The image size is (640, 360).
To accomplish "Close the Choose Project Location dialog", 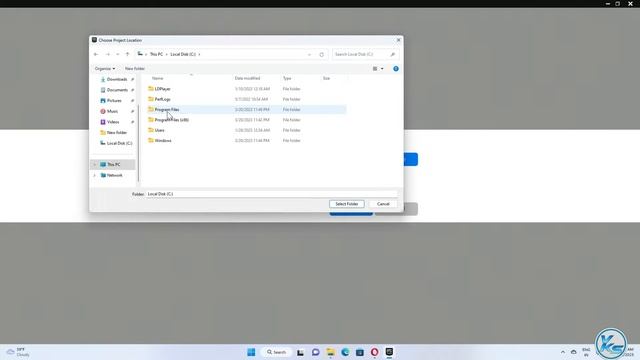I will click(398, 40).
